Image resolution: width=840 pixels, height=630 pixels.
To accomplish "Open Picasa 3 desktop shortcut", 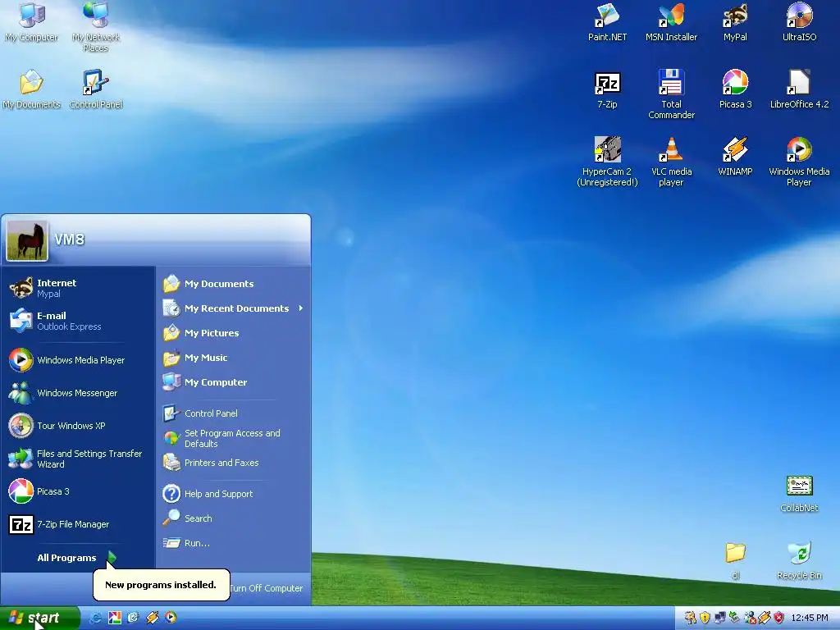I will pos(735,89).
